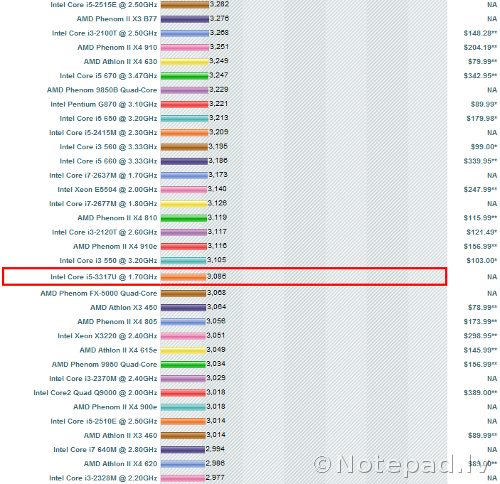Click the score value 3,173
Viewport: 500px width, 484px height.
click(218, 175)
